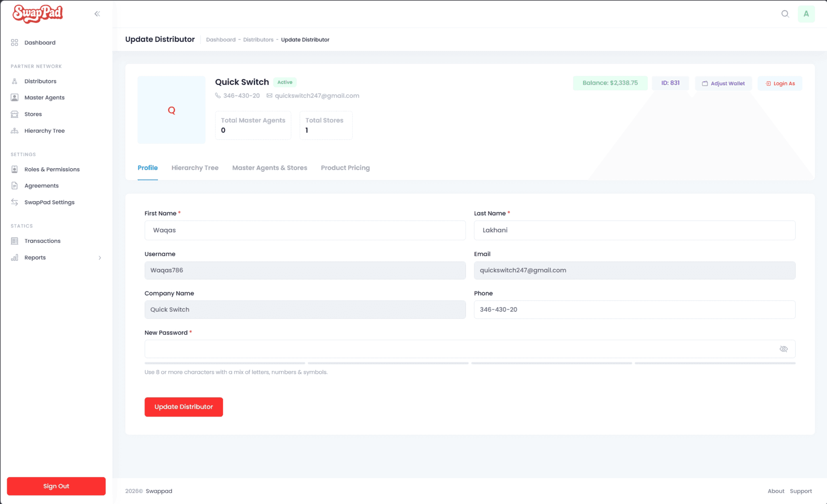
Task: Click the Total Stores card
Action: pyautogui.click(x=326, y=125)
